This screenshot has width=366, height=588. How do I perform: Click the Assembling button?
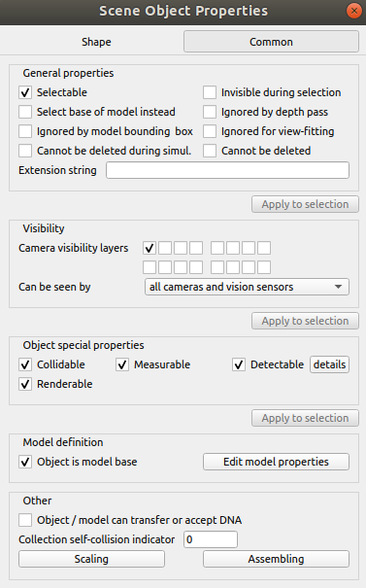(276, 559)
